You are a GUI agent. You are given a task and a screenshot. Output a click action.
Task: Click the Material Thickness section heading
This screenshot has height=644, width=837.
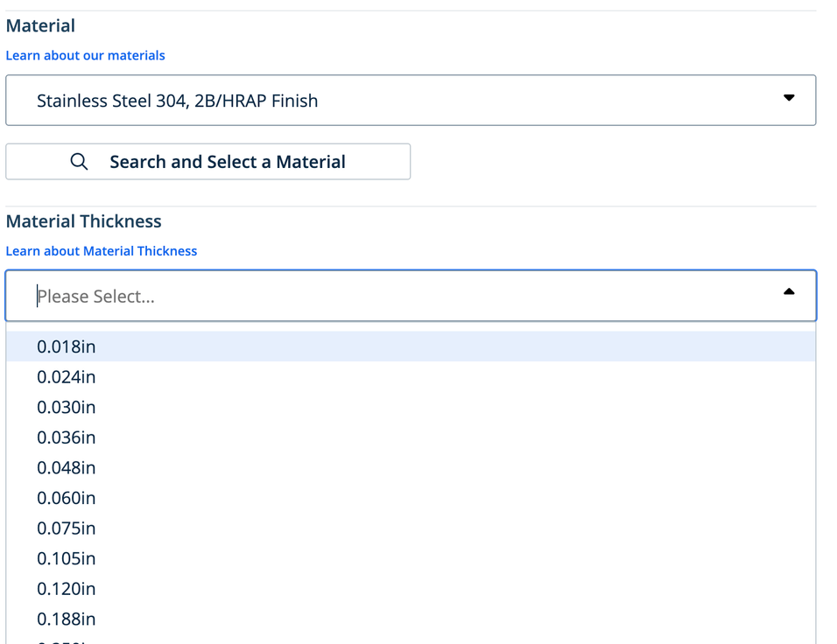pos(84,221)
